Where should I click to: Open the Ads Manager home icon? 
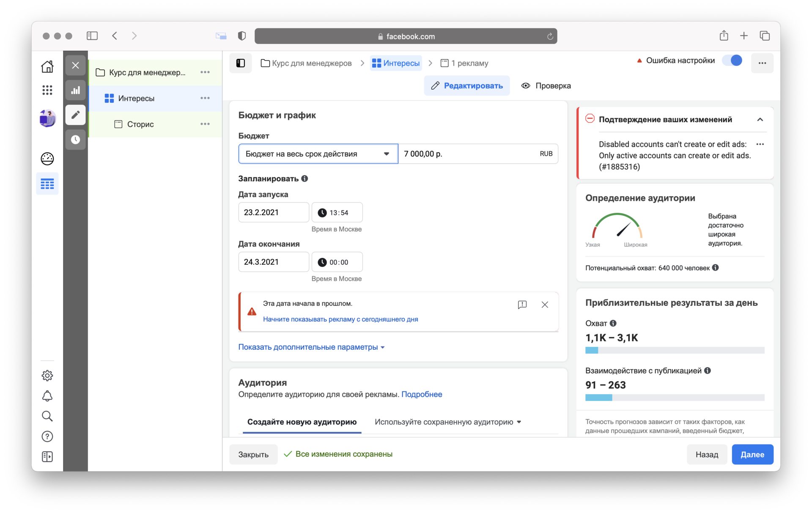coord(47,66)
